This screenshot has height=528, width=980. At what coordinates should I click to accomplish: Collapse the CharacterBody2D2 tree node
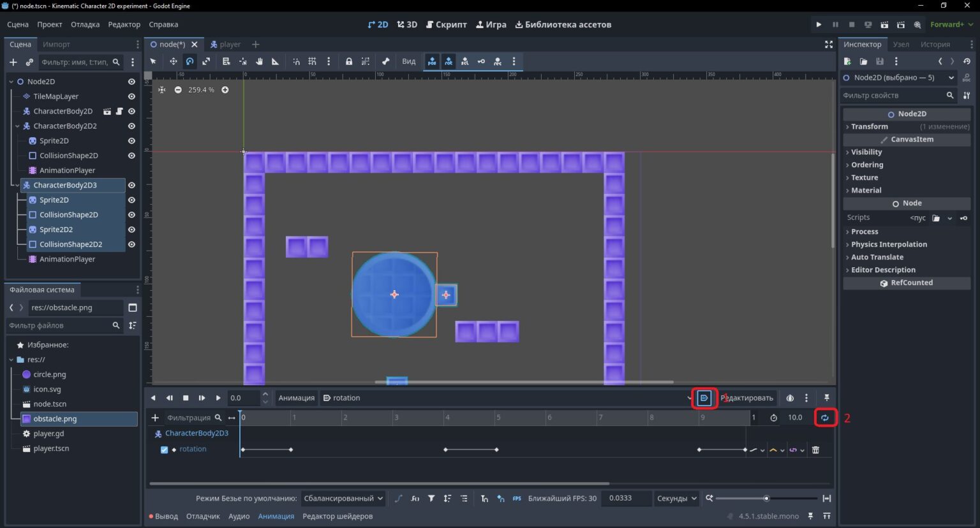tap(17, 126)
